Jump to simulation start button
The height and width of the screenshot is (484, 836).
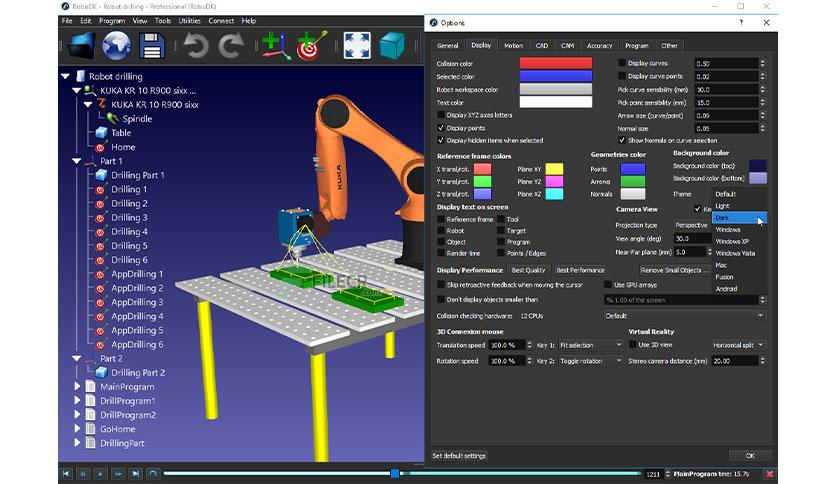coord(66,473)
